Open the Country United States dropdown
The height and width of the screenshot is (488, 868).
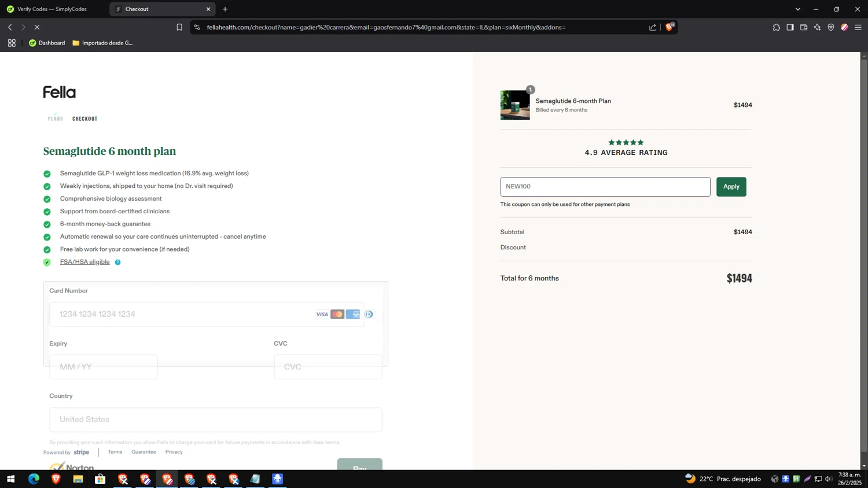click(215, 419)
